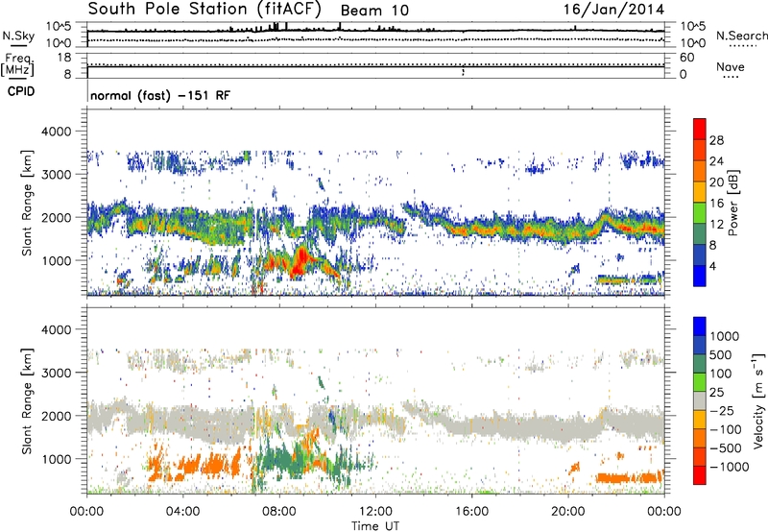
Task: Click the "16" label on the Power scale
Action: tap(716, 204)
